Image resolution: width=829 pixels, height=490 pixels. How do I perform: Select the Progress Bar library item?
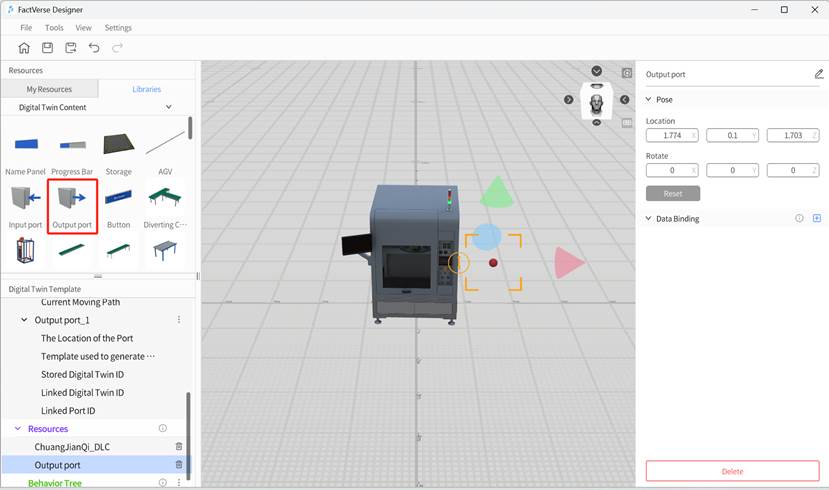click(x=72, y=153)
